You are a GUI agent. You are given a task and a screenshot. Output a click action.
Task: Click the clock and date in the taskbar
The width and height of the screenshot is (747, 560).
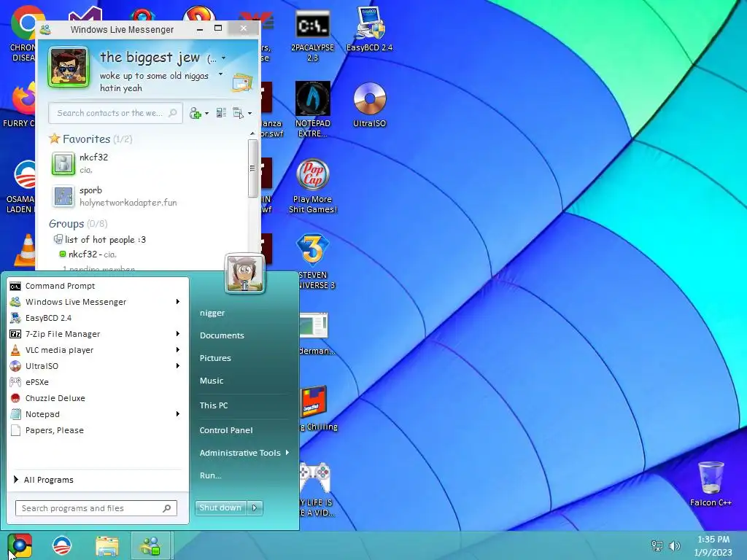tap(713, 546)
